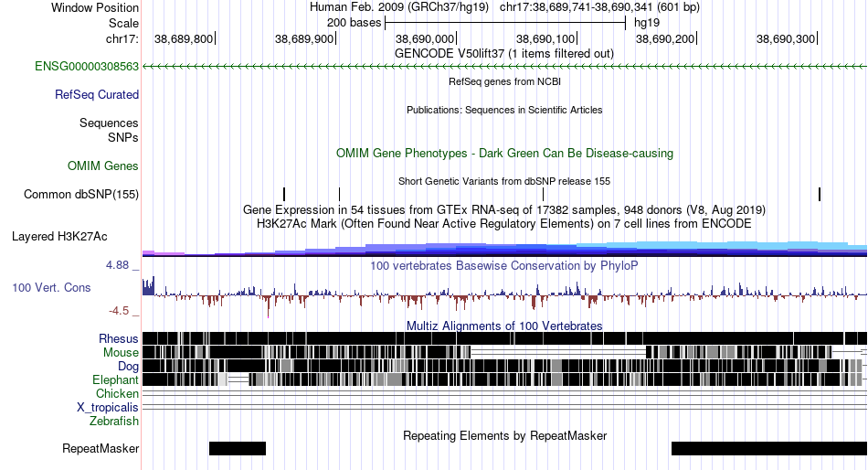This screenshot has width=868, height=470.
Task: Click the SNPs track label
Action: (123, 137)
